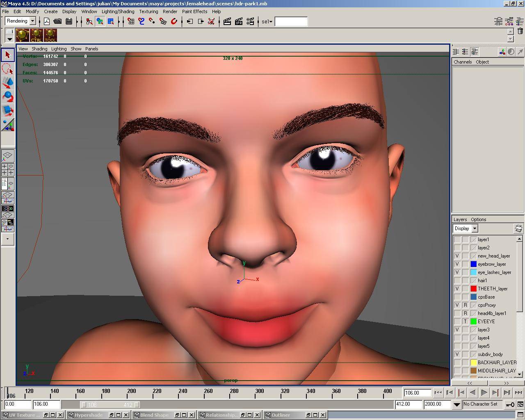Screen dimensions: 525x420
Task: Open the character set dropdown arrow
Action: (x=457, y=404)
